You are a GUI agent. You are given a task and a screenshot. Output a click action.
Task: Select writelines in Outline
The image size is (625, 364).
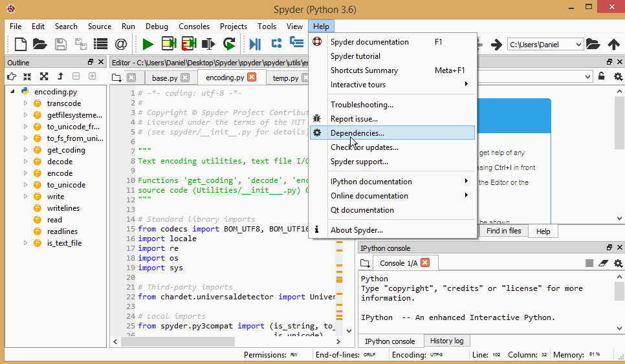click(63, 208)
